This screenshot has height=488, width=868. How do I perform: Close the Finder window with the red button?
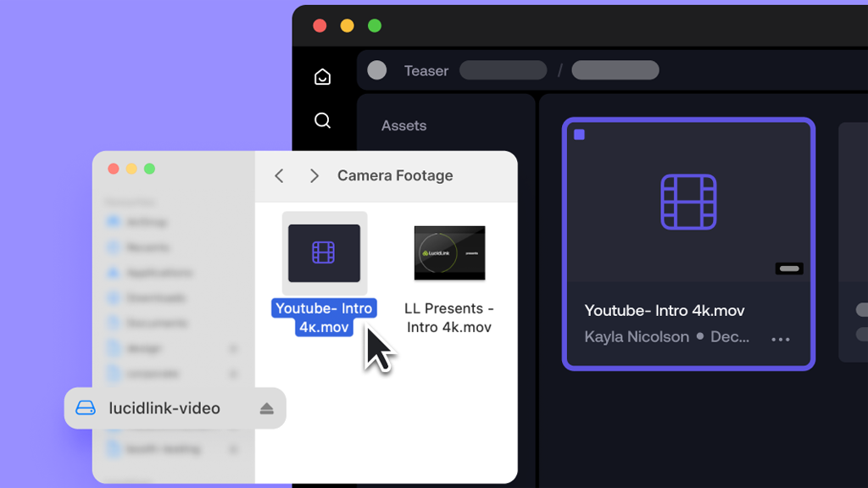tap(114, 169)
